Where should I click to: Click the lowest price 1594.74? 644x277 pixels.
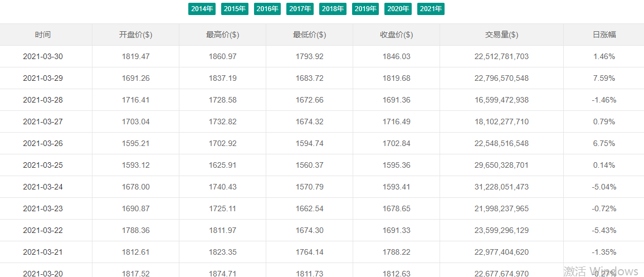(310, 143)
